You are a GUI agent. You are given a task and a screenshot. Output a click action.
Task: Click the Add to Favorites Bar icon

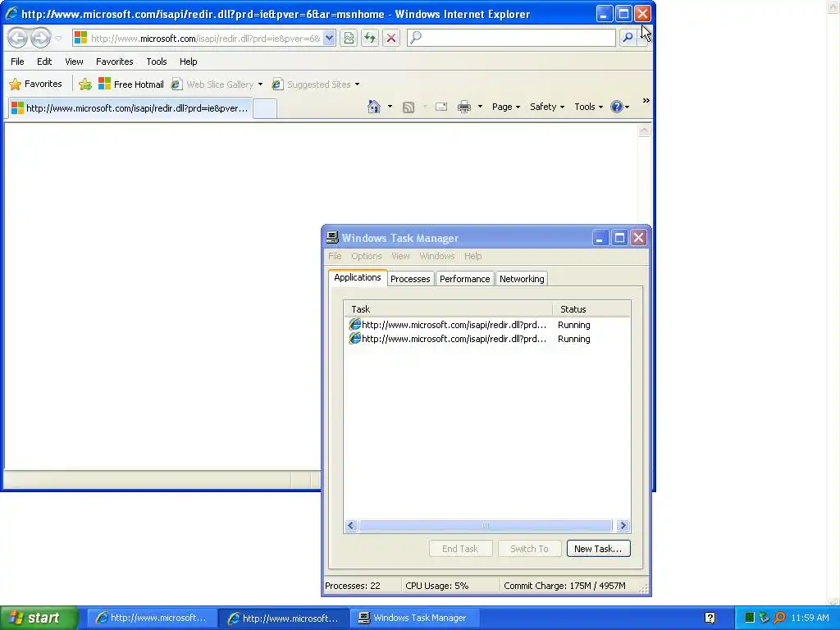84,84
